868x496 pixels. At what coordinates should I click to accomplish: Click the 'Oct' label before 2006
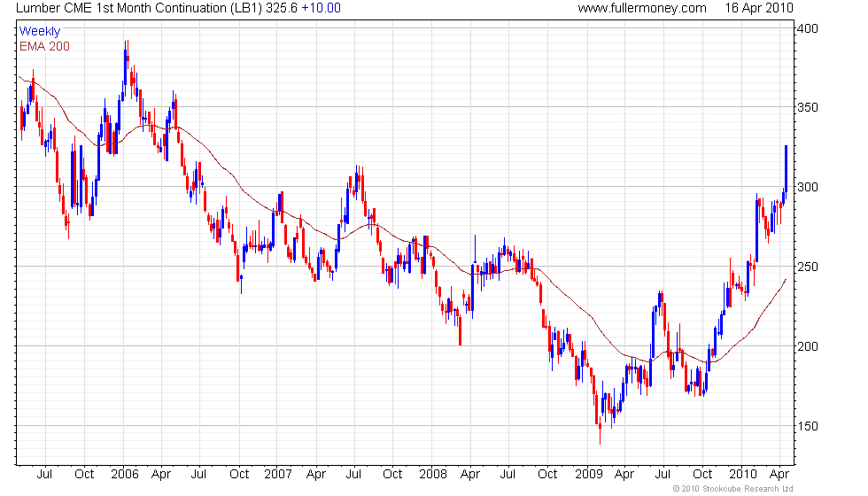84,475
